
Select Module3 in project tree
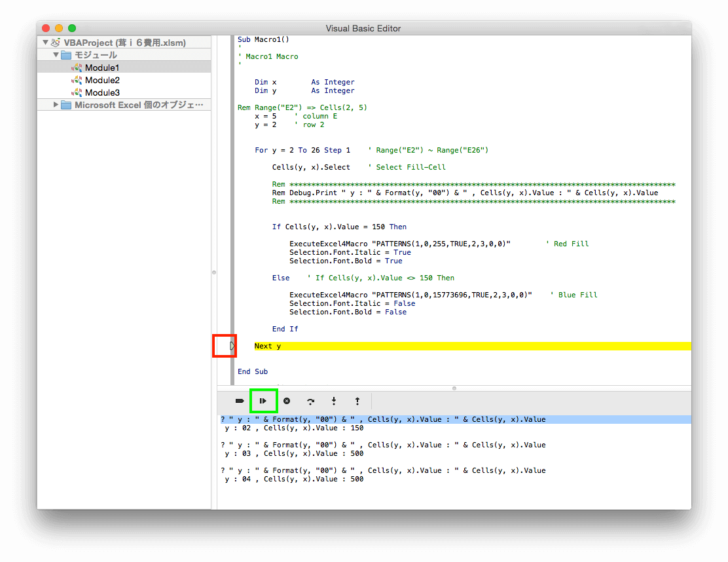pyautogui.click(x=124, y=92)
